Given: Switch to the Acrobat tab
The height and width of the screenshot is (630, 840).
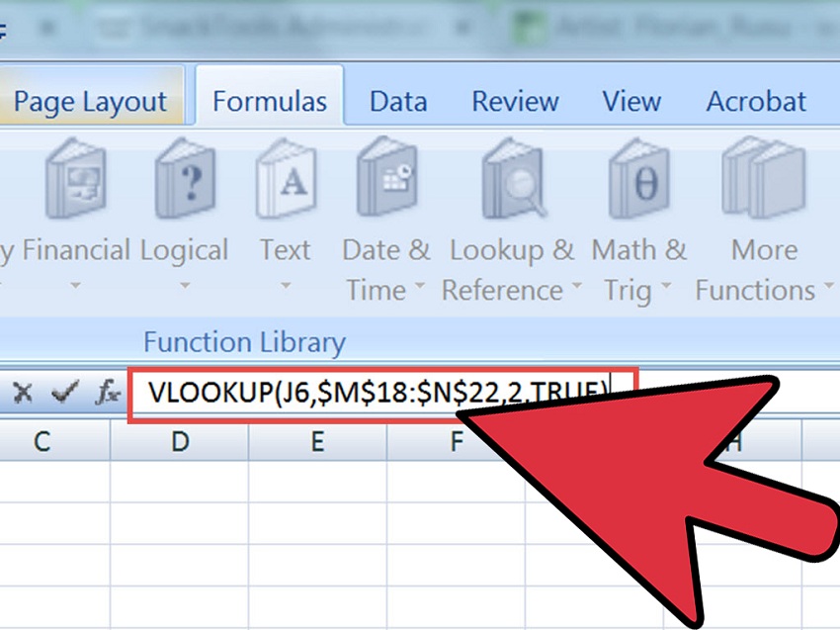Looking at the screenshot, I should [x=756, y=101].
